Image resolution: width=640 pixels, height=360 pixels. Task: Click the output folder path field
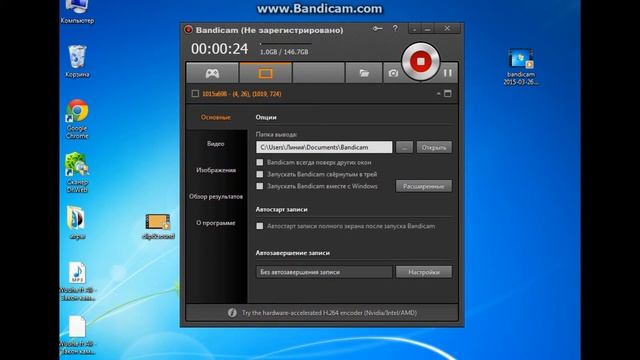click(324, 147)
